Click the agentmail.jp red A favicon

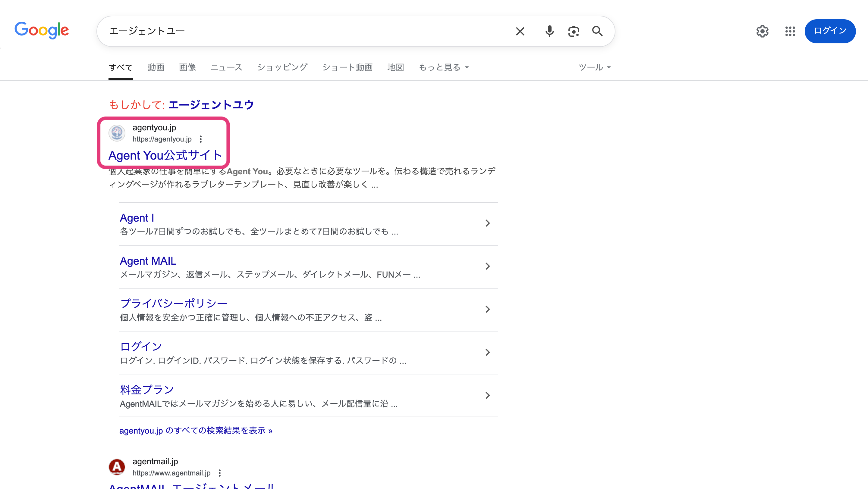click(117, 467)
